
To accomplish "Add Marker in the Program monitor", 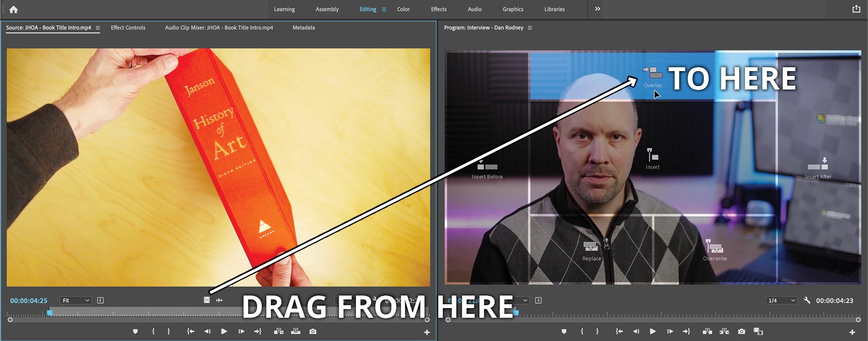I will 564,331.
